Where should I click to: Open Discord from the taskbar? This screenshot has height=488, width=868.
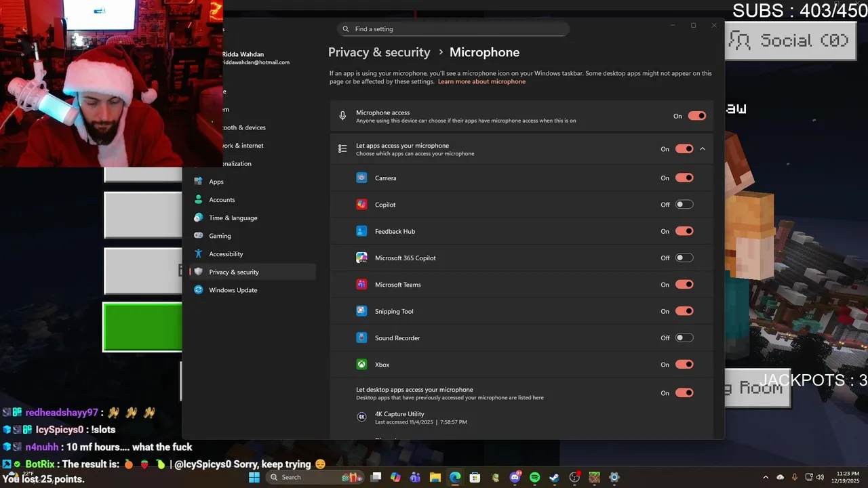(x=515, y=477)
